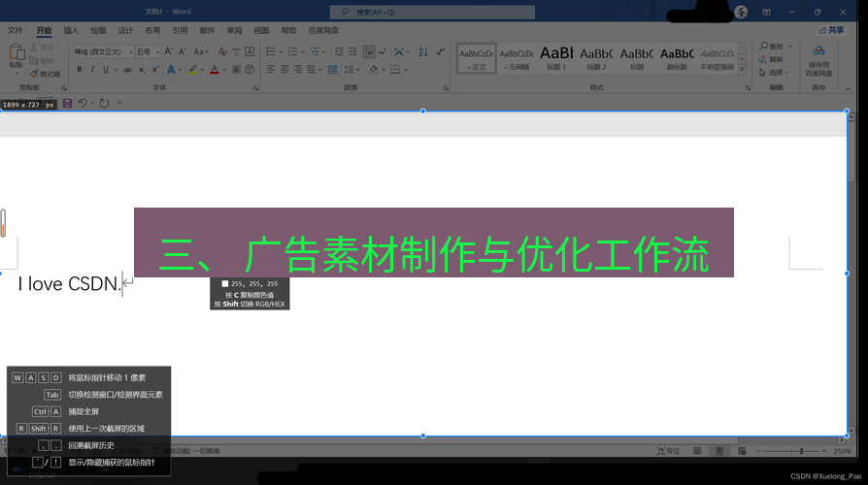The height and width of the screenshot is (485, 868).
Task: Click the red font color button
Action: coord(215,69)
